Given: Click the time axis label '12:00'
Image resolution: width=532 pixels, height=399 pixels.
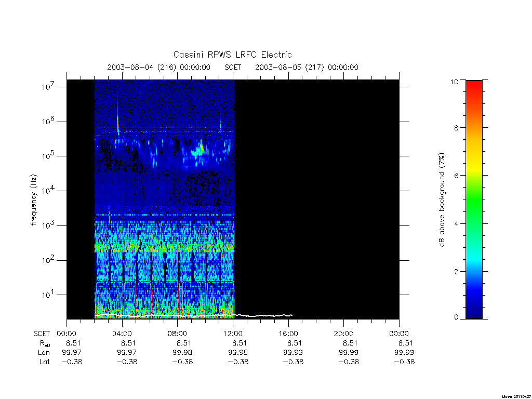Looking at the screenshot, I should click(x=233, y=334).
